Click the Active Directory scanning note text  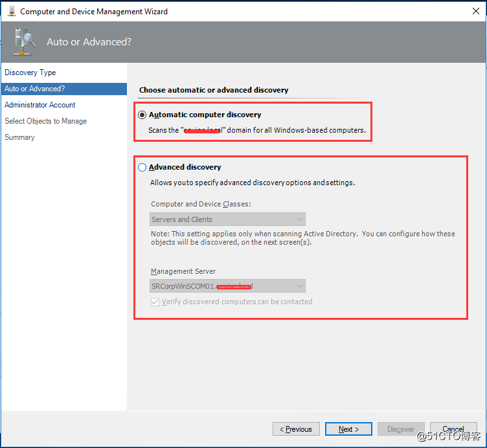pos(303,238)
